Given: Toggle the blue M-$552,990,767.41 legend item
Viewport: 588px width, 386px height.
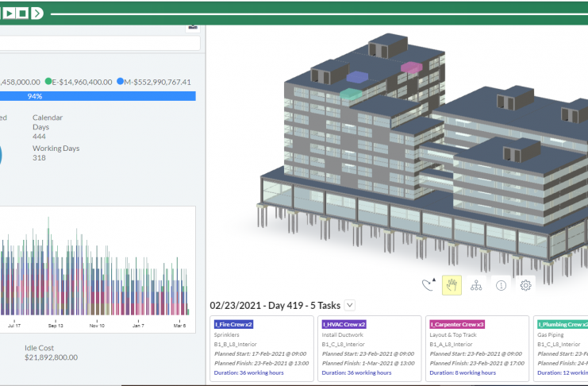Looking at the screenshot, I should tap(154, 82).
